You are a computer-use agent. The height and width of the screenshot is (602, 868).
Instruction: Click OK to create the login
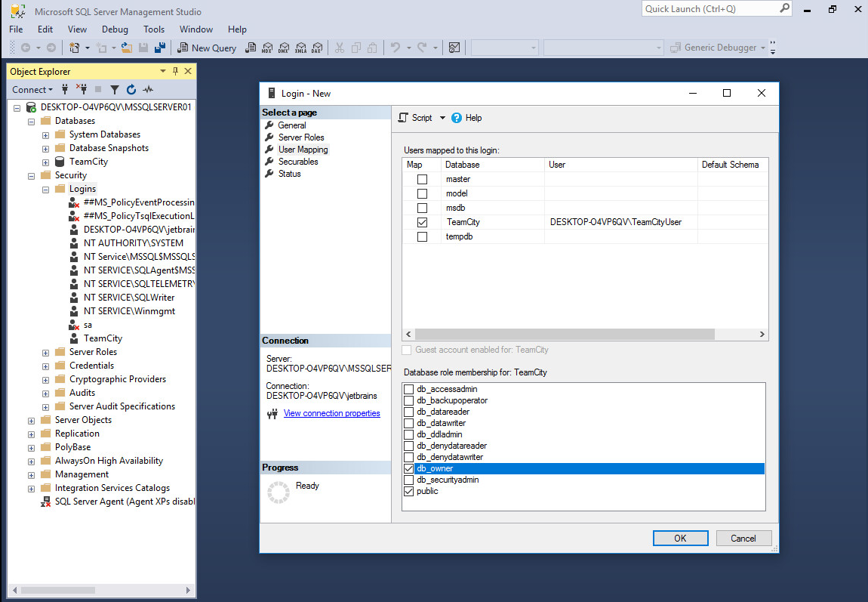point(680,538)
